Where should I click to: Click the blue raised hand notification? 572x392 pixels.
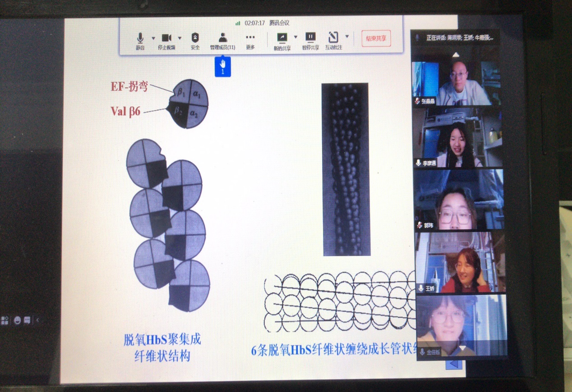click(x=222, y=67)
